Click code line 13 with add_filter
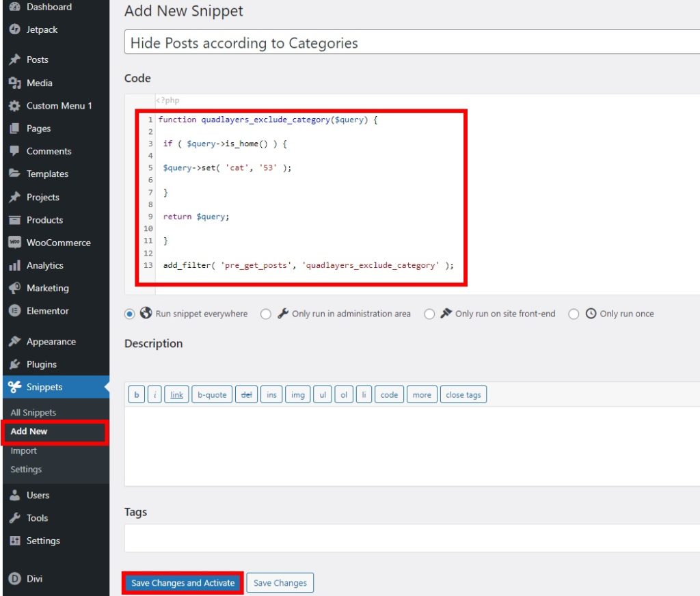 308,265
